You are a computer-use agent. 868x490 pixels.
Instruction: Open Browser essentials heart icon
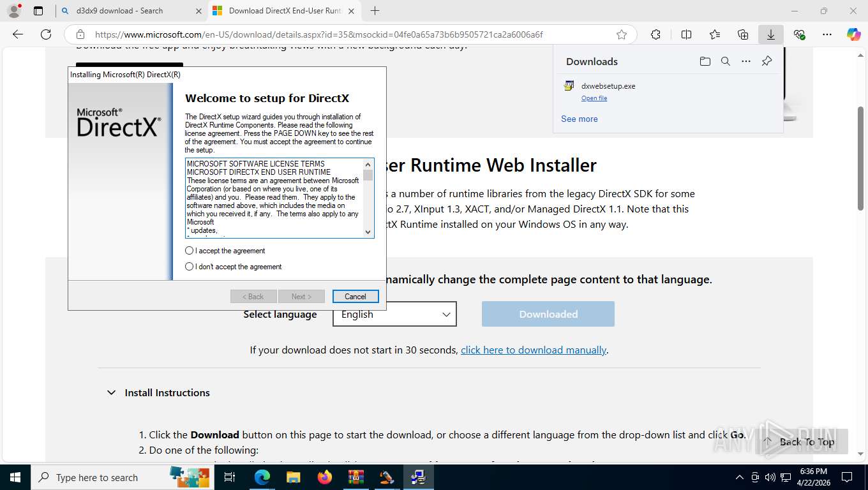799,34
